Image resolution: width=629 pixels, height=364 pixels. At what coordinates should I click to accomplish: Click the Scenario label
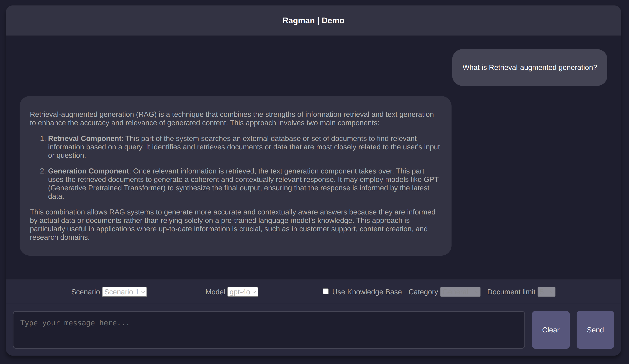[85, 292]
